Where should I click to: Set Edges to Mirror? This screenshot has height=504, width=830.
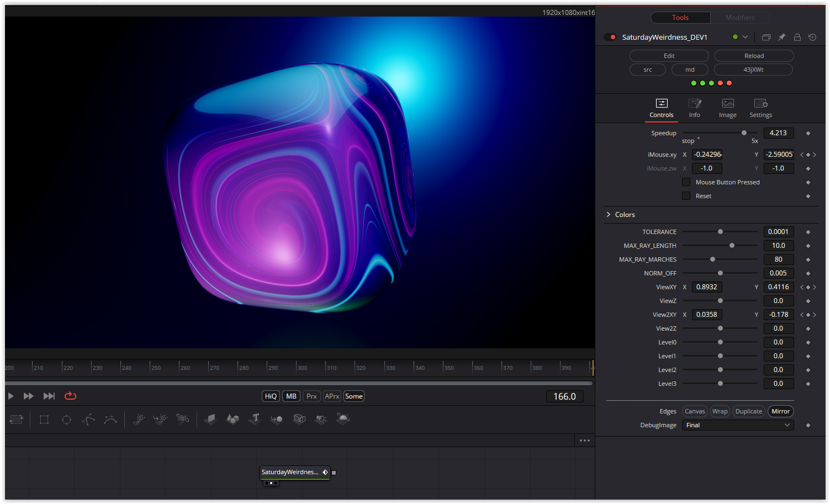[x=781, y=411]
